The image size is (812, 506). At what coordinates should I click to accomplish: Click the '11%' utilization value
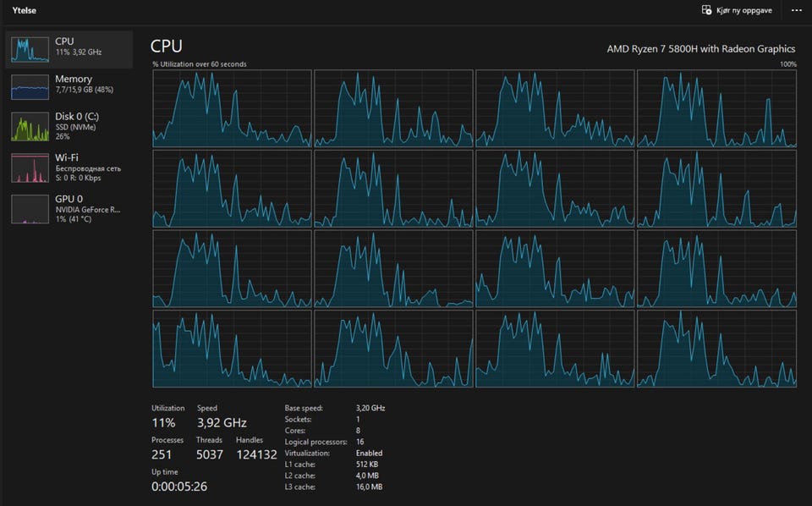click(163, 423)
